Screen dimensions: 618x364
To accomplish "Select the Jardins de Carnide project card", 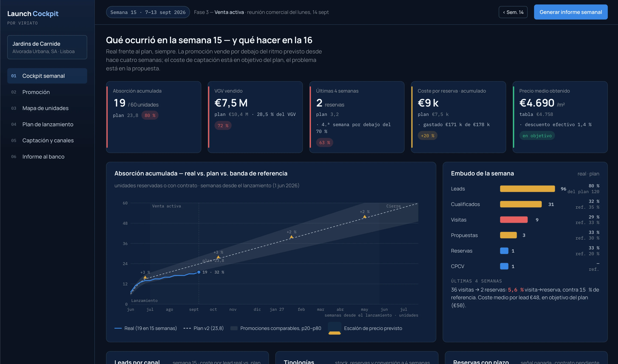I will click(x=47, y=47).
